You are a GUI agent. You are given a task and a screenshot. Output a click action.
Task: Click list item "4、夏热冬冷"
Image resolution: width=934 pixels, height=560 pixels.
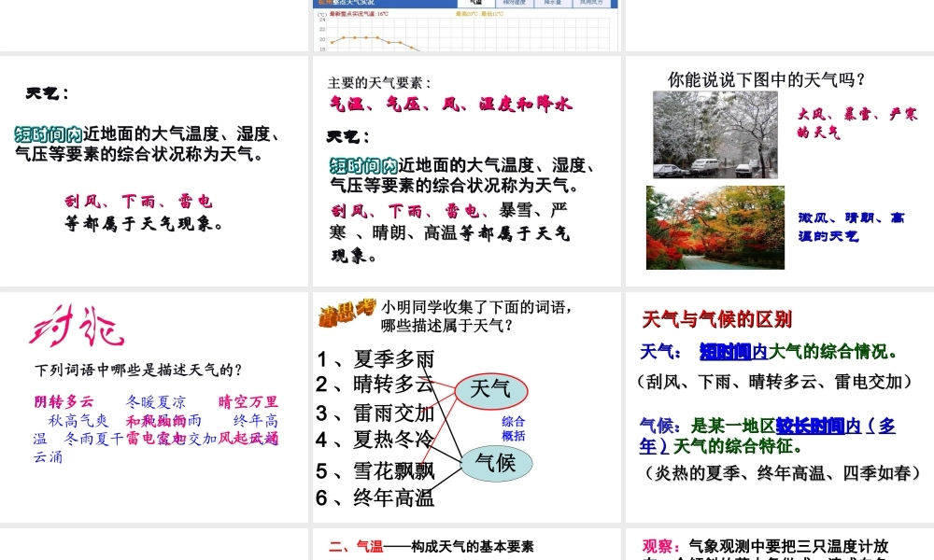pyautogui.click(x=375, y=440)
